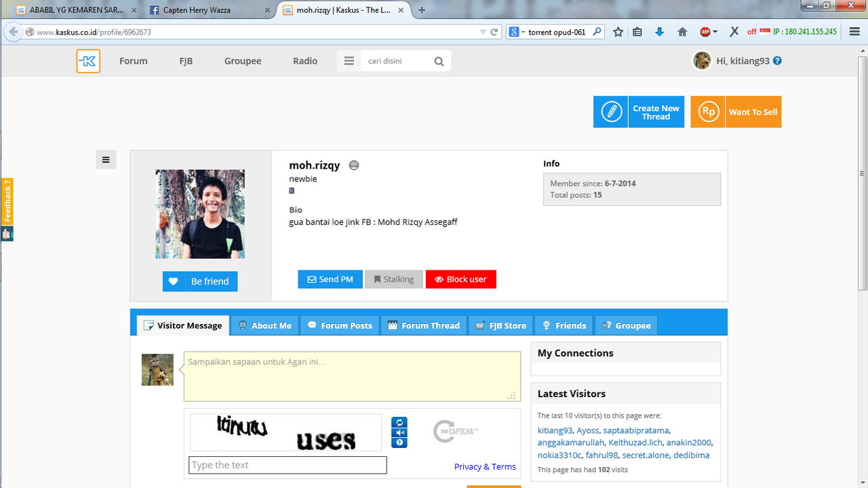The height and width of the screenshot is (488, 868).
Task: Open the Groupee profile tab
Action: pos(626,325)
